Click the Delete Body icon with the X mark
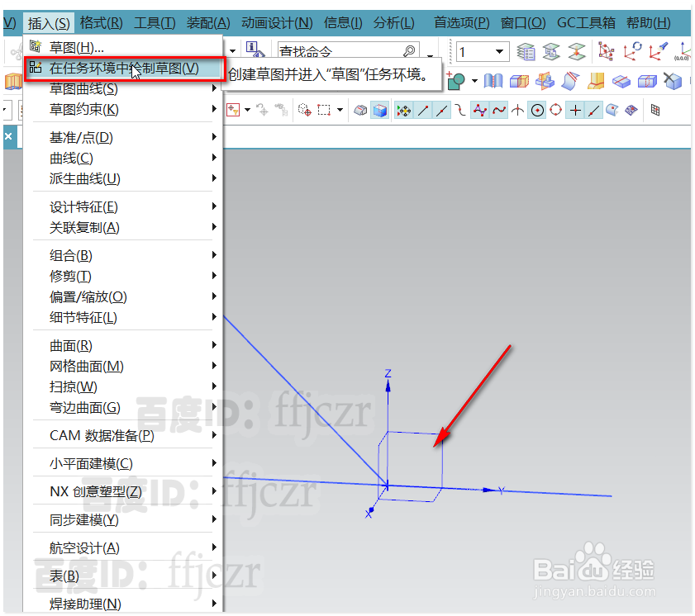The height and width of the screenshot is (616, 695). coord(673,81)
